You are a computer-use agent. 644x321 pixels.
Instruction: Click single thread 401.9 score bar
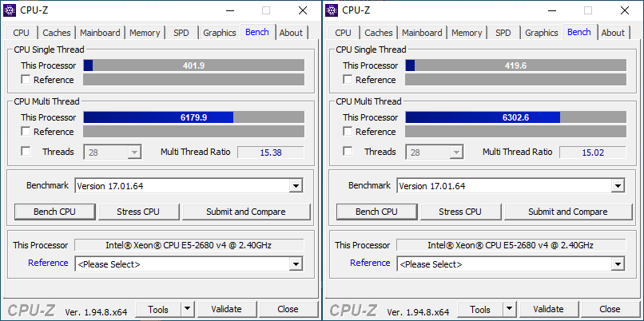tap(194, 65)
